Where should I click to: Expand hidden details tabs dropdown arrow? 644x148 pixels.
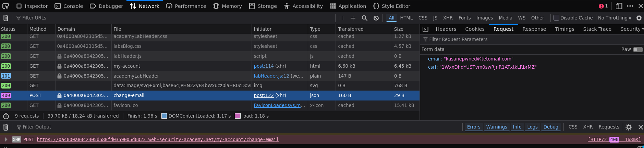[643, 29]
